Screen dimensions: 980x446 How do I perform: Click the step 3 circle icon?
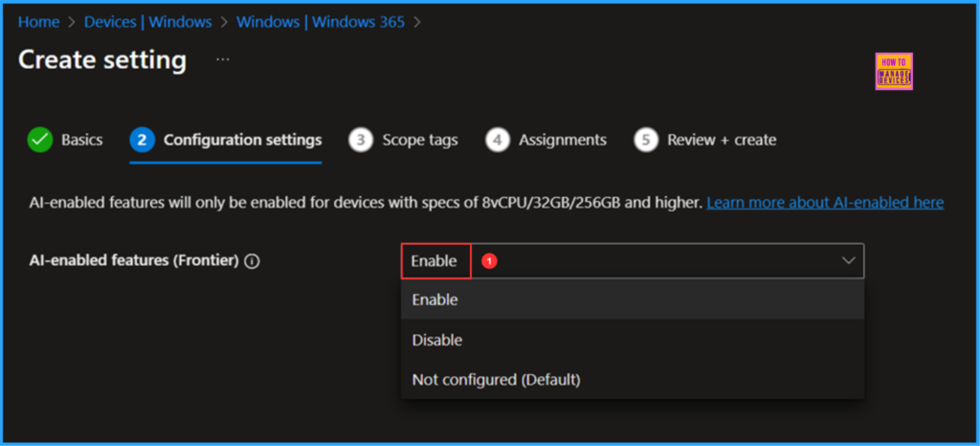pyautogui.click(x=361, y=140)
